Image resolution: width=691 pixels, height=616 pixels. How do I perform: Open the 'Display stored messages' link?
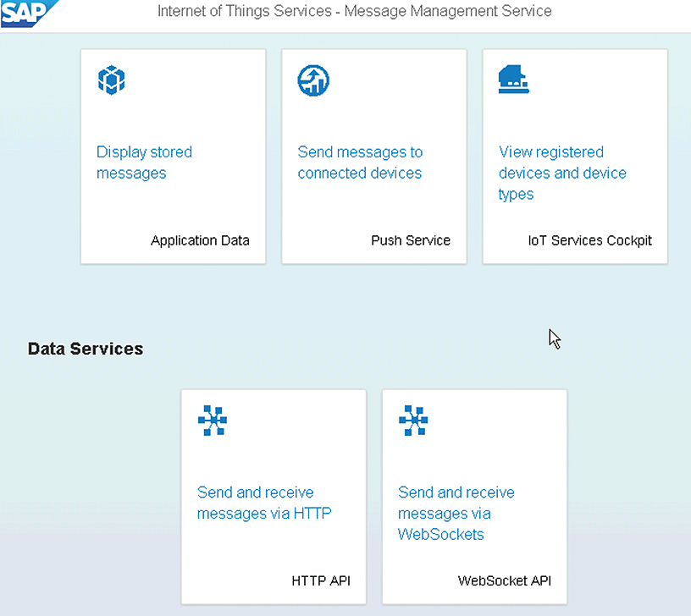click(144, 162)
